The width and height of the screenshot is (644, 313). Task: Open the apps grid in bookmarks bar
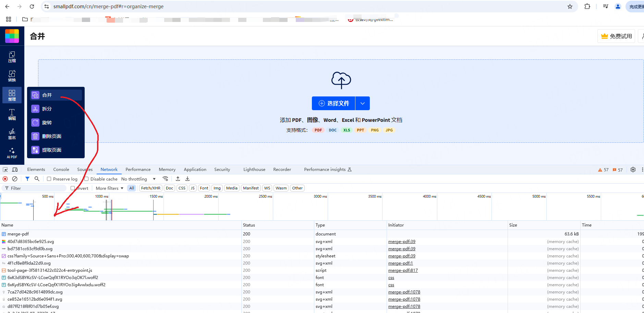click(9, 19)
